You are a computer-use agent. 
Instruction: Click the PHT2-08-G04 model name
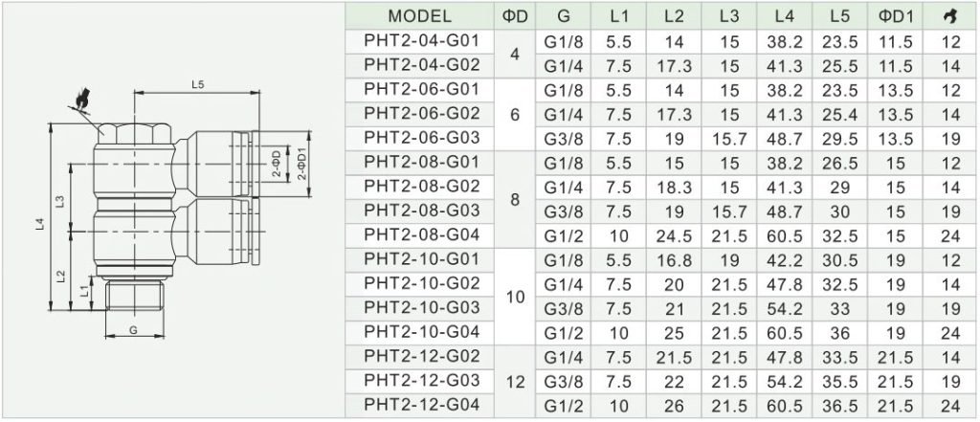[x=421, y=234]
